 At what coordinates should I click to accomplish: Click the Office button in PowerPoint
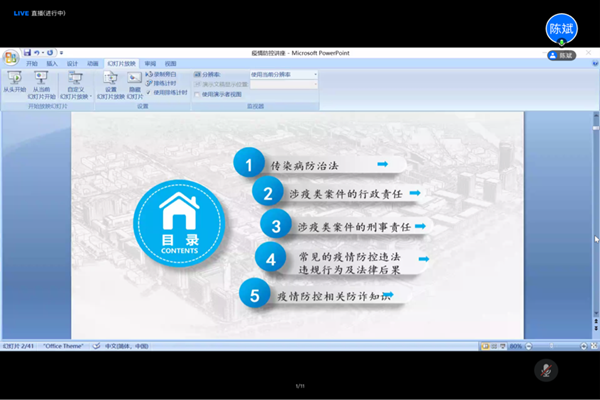10,56
